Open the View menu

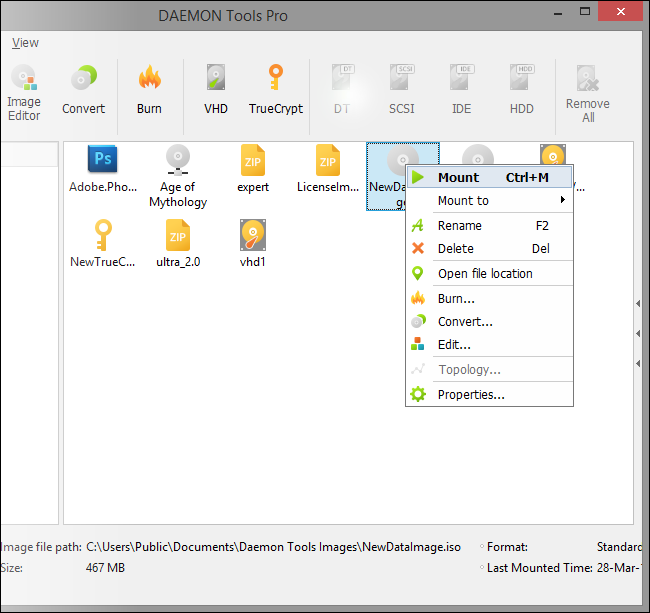[25, 43]
